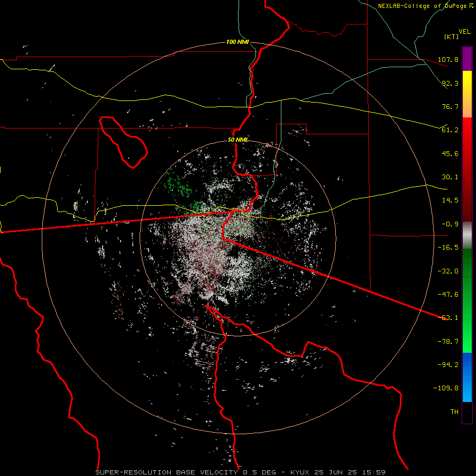Pick the yellow-orange segment of the color bar
Viewport: 476px width, 476px height.
[x=467, y=94]
